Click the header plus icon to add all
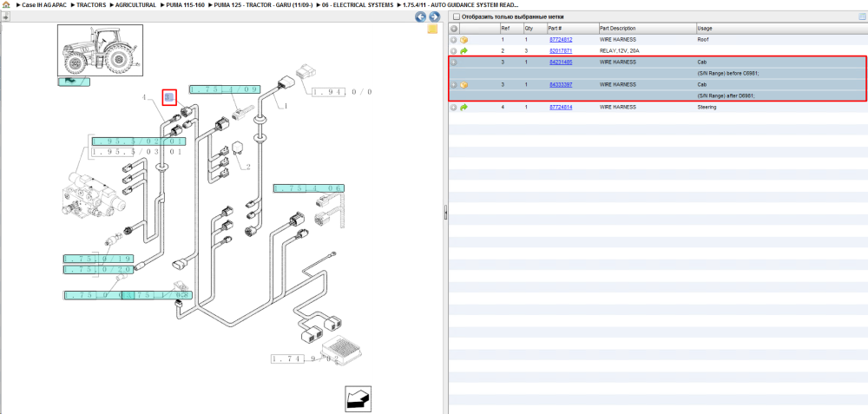The image size is (868, 414). [x=453, y=29]
